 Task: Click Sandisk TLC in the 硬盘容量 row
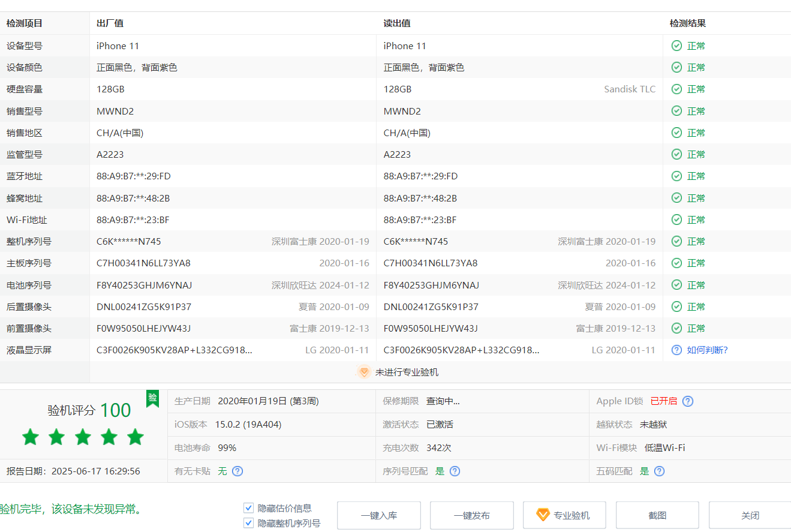tap(630, 89)
